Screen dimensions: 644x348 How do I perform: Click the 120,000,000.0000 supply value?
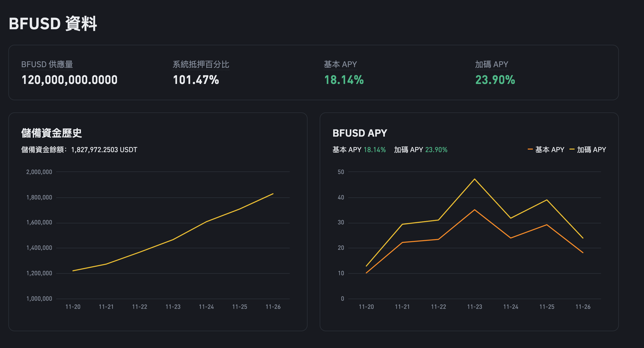point(69,80)
